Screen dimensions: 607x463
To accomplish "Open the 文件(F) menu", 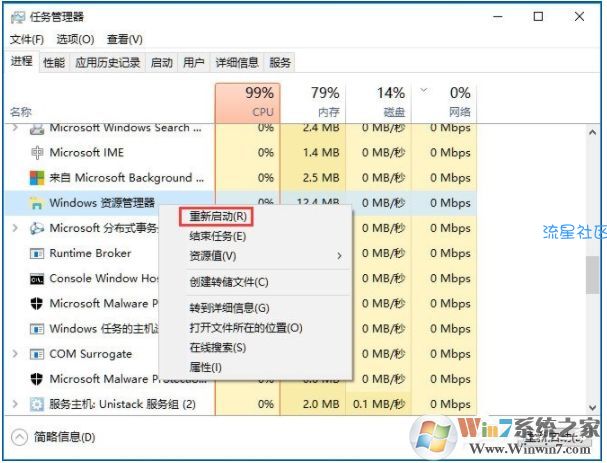I will tap(26, 39).
